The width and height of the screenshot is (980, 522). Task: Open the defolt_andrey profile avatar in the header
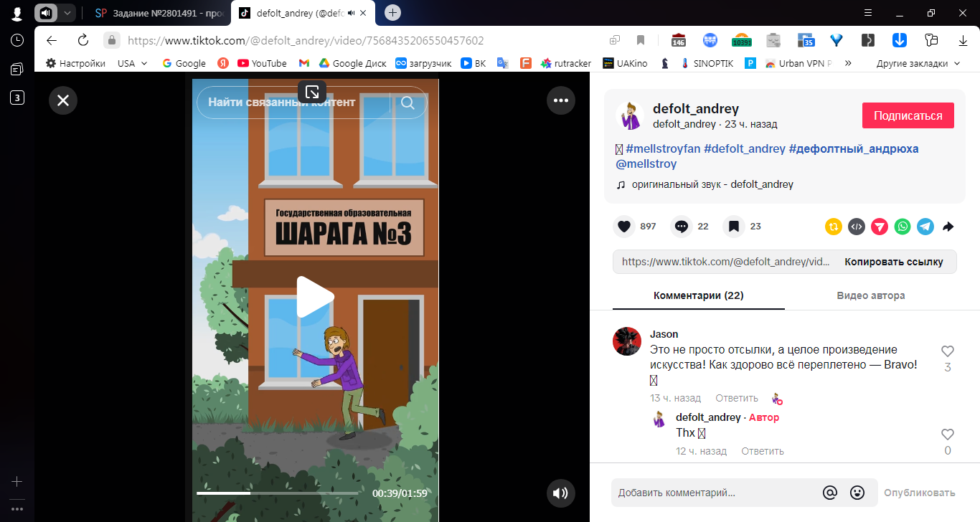[x=630, y=115]
